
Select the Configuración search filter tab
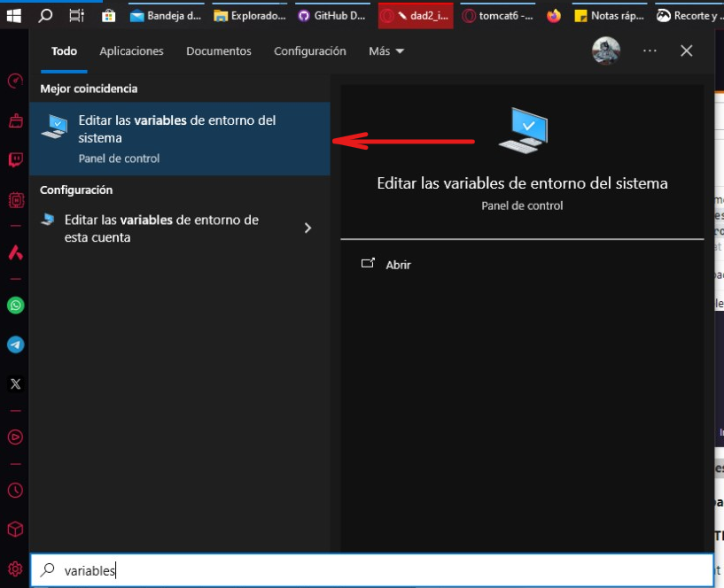point(310,51)
